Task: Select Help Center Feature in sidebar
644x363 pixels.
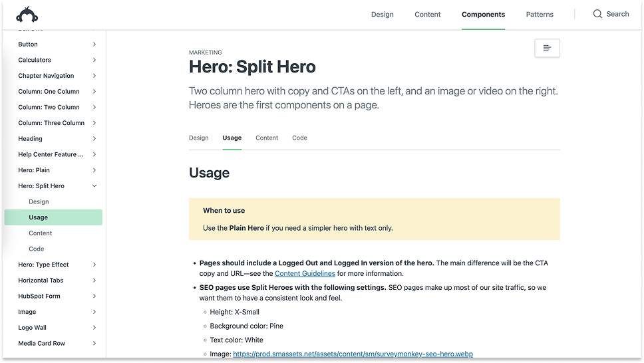Action: [x=51, y=154]
